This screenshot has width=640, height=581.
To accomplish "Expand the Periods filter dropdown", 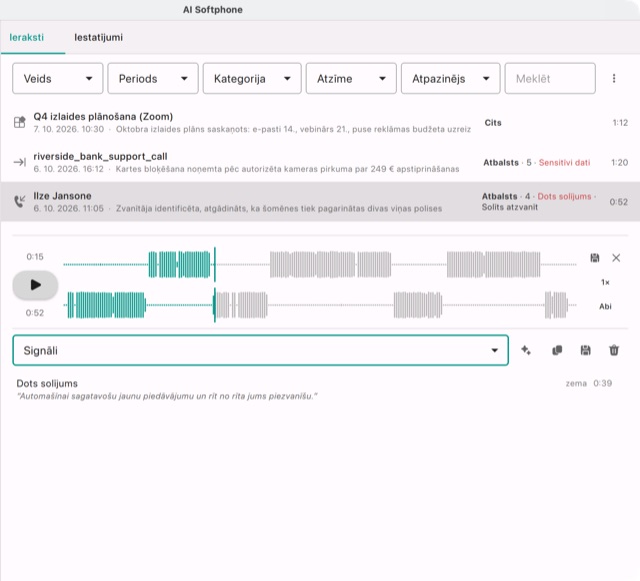I will click(153, 78).
